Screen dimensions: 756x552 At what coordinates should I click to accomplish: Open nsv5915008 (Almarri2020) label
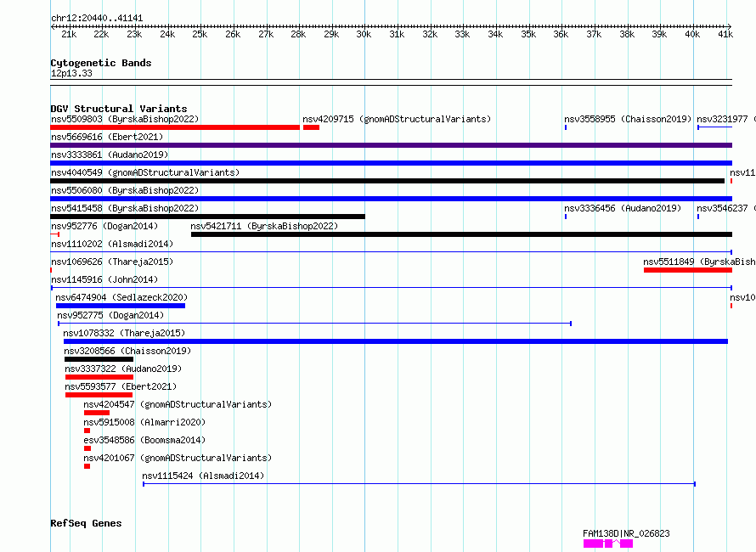pos(144,422)
